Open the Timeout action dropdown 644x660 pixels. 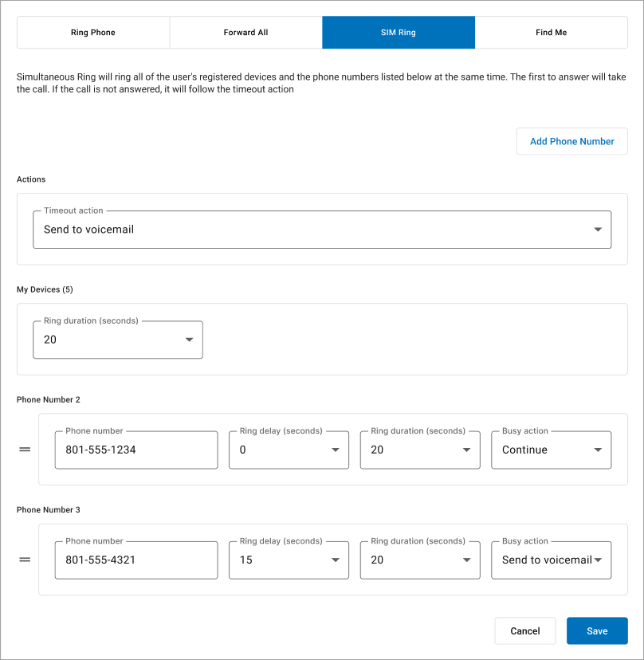click(321, 230)
